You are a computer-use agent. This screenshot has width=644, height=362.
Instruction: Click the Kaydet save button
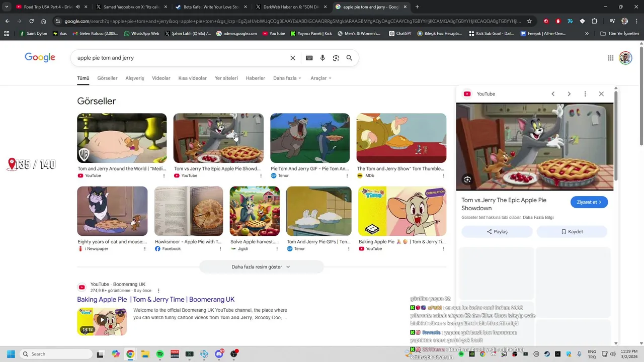572,232
